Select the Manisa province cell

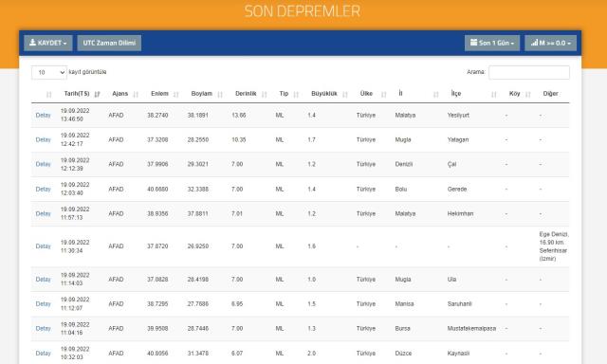tap(405, 304)
